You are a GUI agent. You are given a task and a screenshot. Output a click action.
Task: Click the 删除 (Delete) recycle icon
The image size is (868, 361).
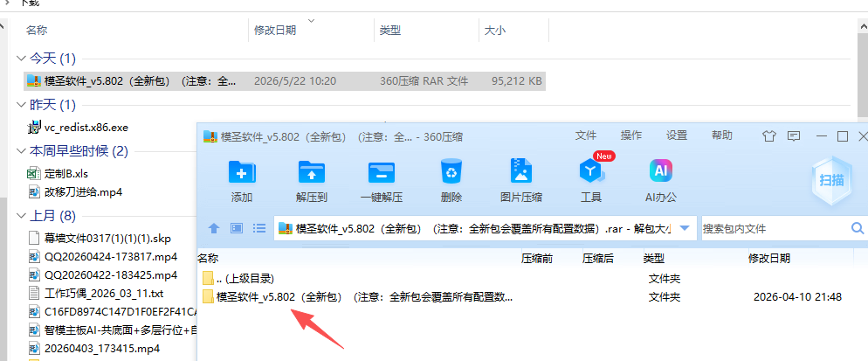coord(451,171)
